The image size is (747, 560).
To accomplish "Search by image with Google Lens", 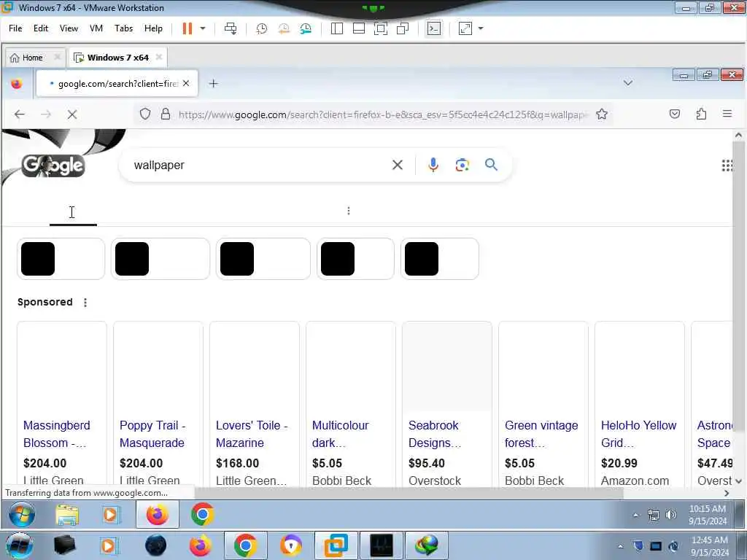I will [462, 165].
